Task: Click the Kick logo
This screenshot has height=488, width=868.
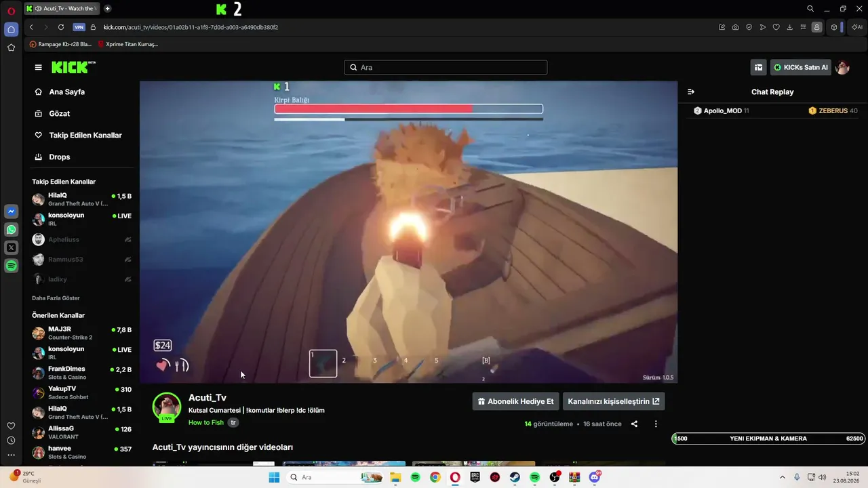Action: pos(73,67)
